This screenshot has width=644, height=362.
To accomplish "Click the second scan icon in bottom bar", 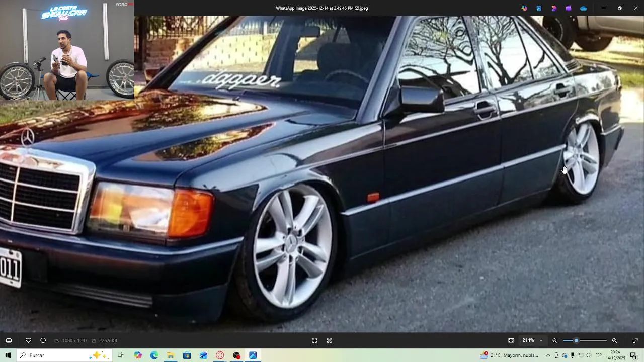I will (330, 340).
